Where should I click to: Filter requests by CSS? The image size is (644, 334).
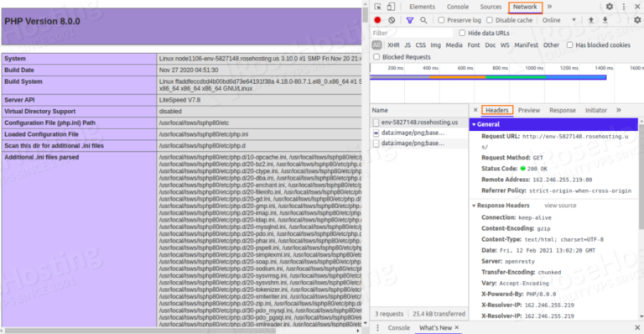(421, 45)
